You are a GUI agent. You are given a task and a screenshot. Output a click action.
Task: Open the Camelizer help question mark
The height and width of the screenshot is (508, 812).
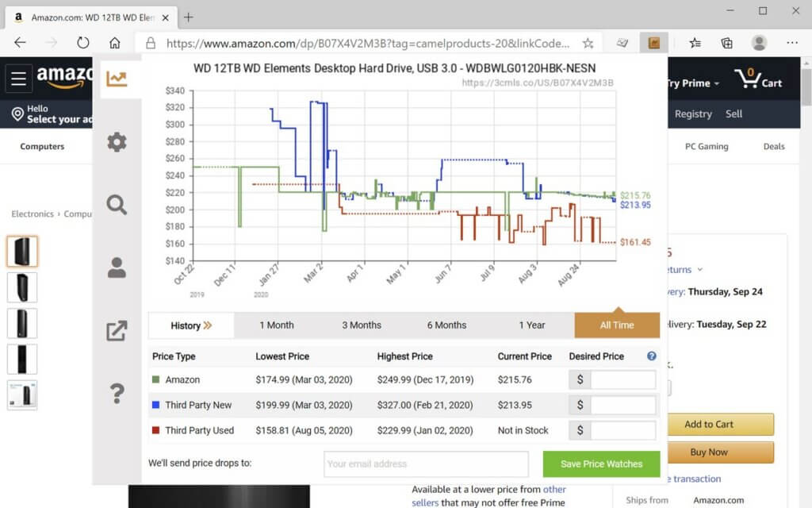117,394
